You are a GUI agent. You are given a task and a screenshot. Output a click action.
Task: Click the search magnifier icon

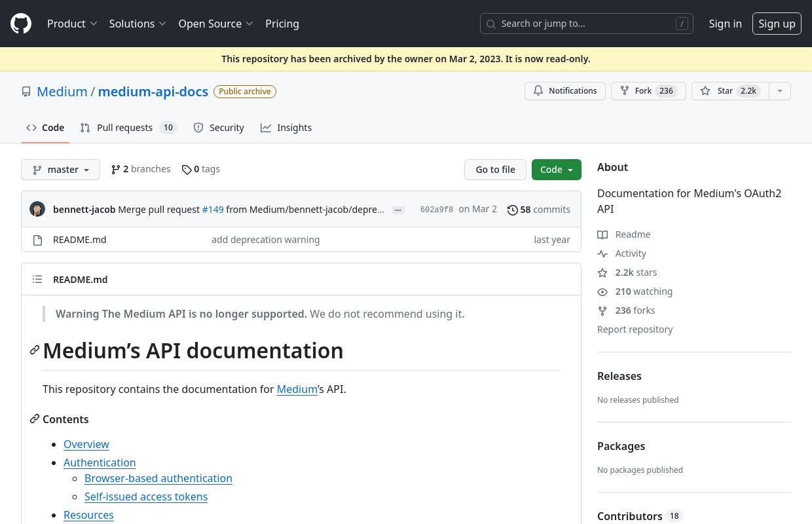(491, 24)
